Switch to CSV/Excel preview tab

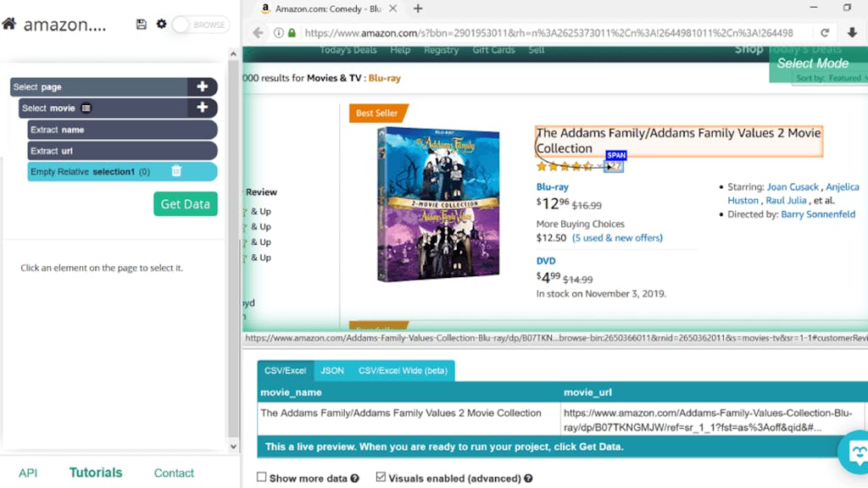pyautogui.click(x=285, y=371)
